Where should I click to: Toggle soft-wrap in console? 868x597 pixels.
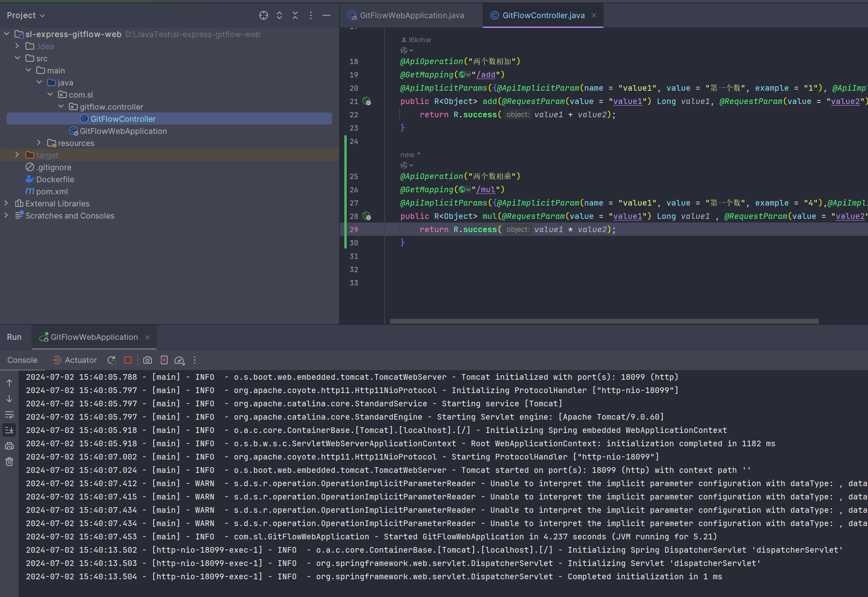pyautogui.click(x=9, y=414)
